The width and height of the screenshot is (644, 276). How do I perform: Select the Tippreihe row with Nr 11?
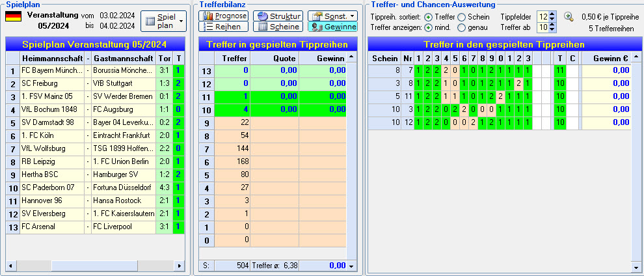click(500, 96)
